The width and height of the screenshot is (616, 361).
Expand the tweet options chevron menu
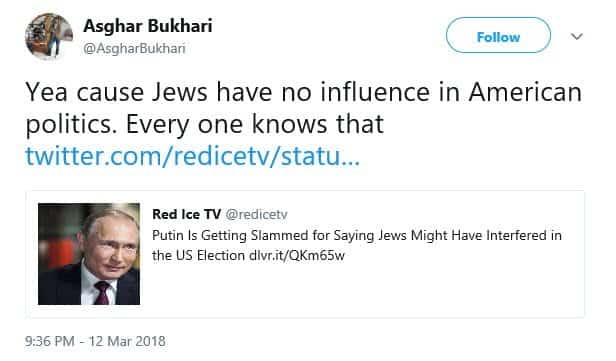[x=576, y=37]
